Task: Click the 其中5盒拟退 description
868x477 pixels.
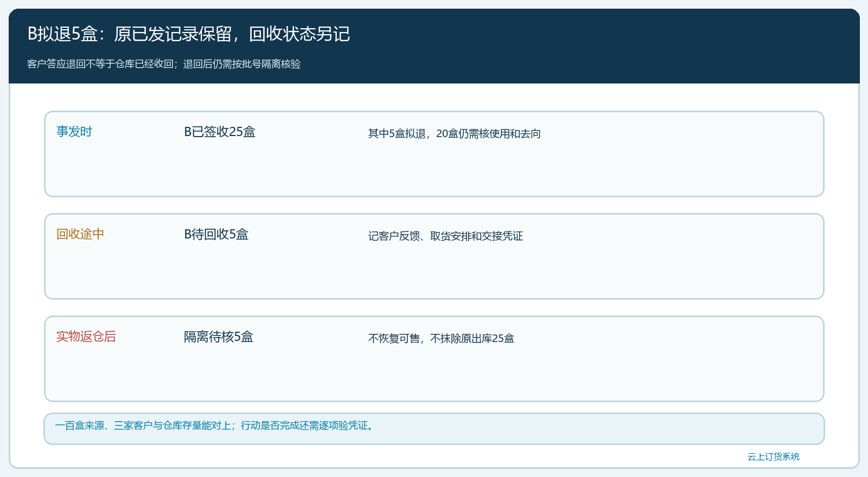Action: pyautogui.click(x=454, y=133)
